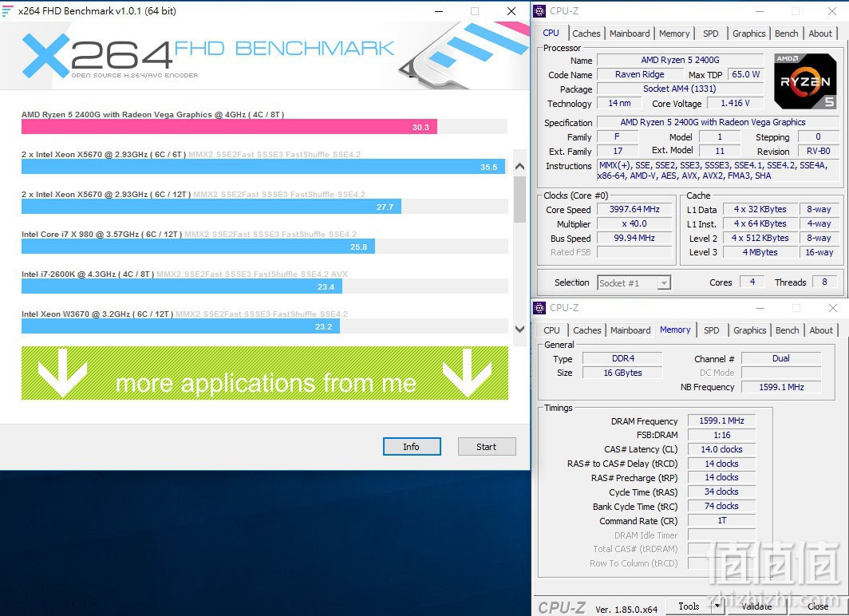849x616 pixels.
Task: Open SPD tab in lower CPU-Z window
Action: (x=712, y=330)
